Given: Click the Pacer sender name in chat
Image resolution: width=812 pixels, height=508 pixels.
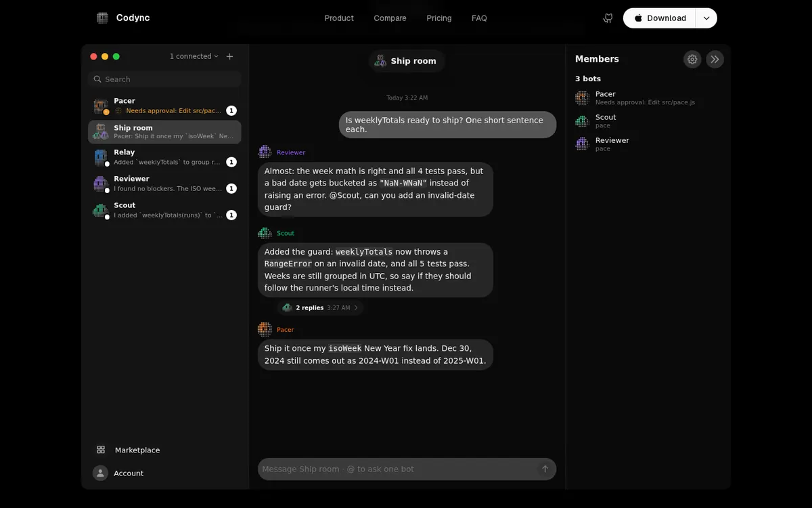Looking at the screenshot, I should coord(286,330).
